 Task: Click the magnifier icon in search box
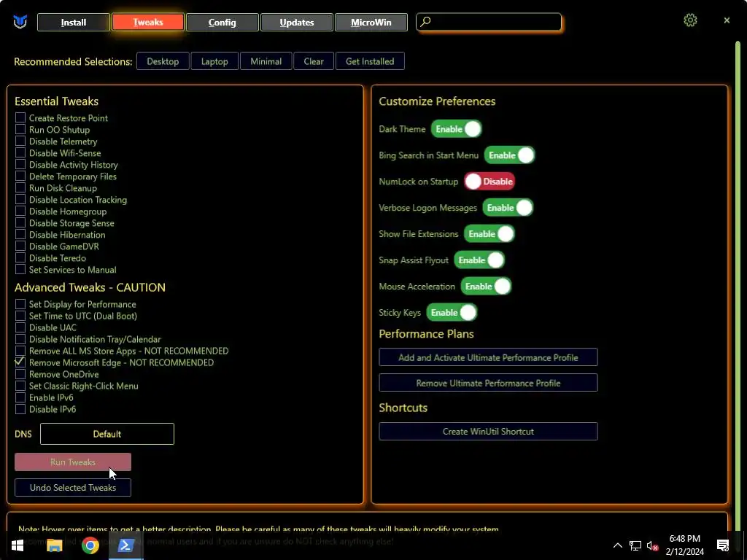[x=425, y=21]
